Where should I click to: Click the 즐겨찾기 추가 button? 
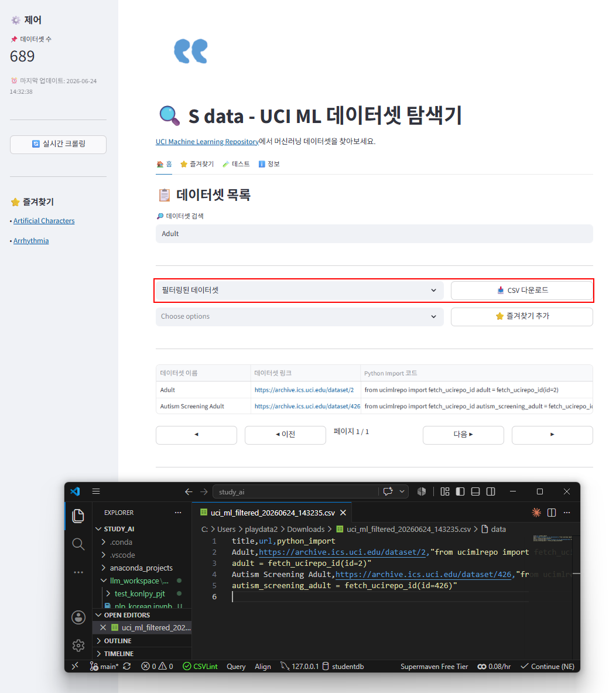point(522,316)
